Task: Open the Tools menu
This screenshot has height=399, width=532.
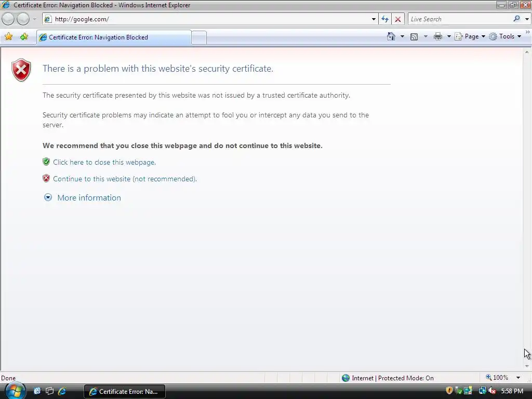Action: 505,36
